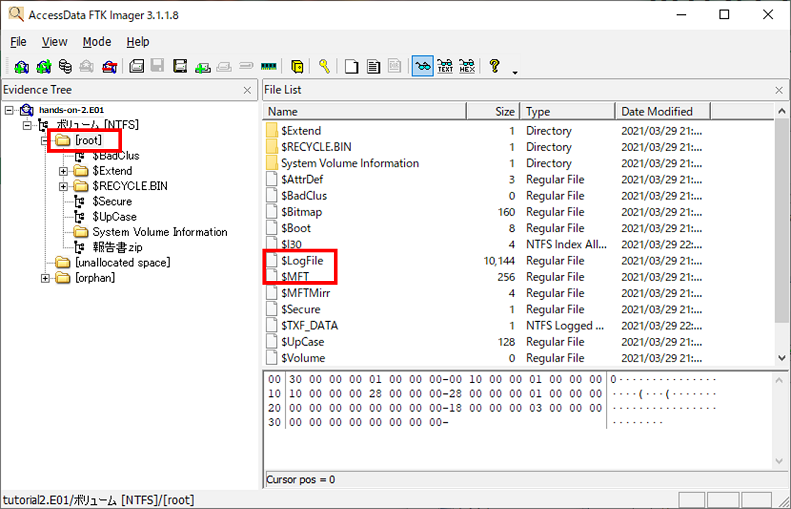Viewport: 791px width, 509px height.
Task: Select $Extend folder in File List
Action: [301, 131]
